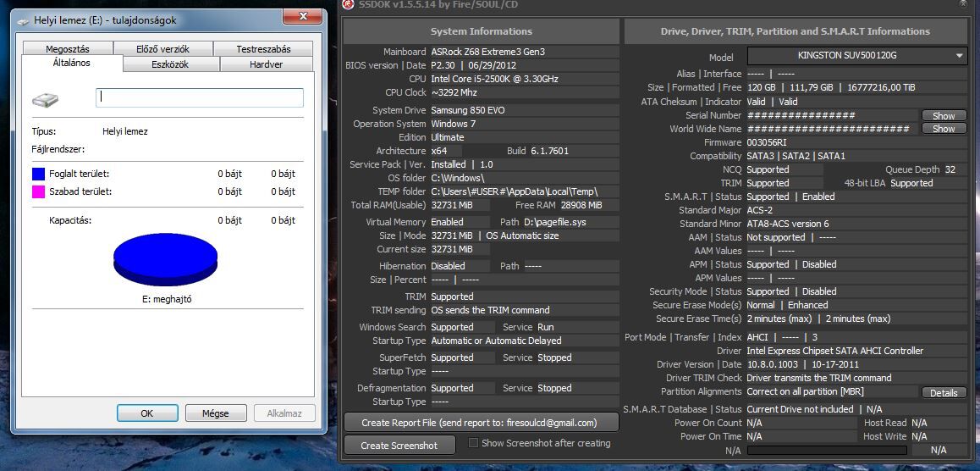Select the Általános tab
This screenshot has height=471, width=980.
click(x=72, y=64)
